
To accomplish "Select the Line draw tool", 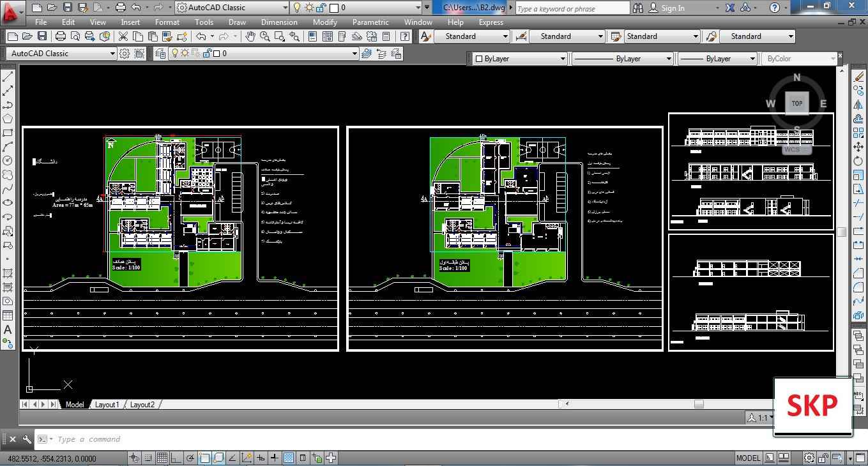I will pos(8,77).
